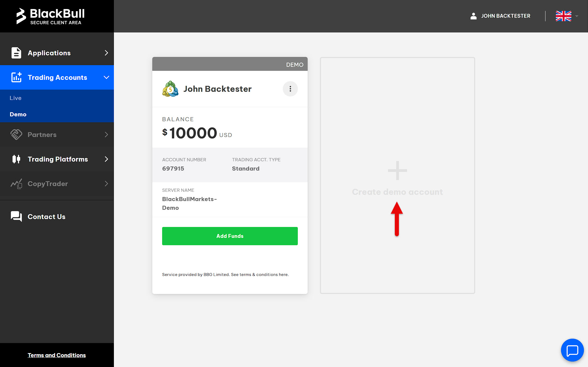Open the three-dot account options menu
Image resolution: width=588 pixels, height=367 pixels.
[290, 89]
